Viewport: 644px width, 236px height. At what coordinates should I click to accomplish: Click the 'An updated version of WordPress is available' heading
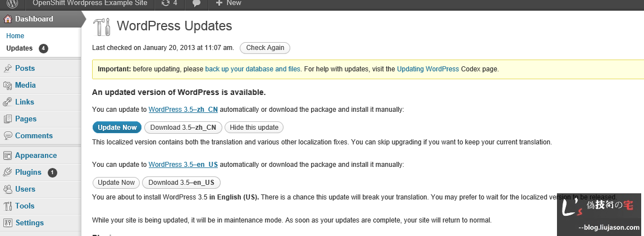tap(179, 93)
